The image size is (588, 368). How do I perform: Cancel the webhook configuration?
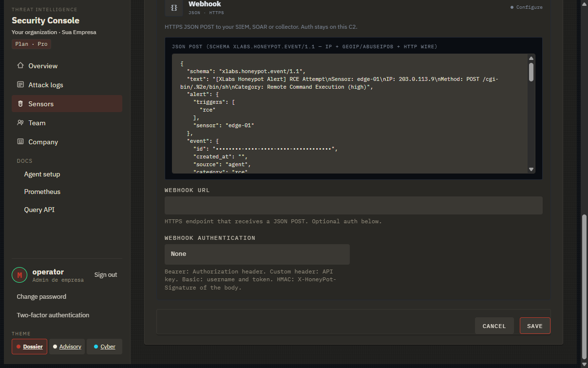click(494, 326)
